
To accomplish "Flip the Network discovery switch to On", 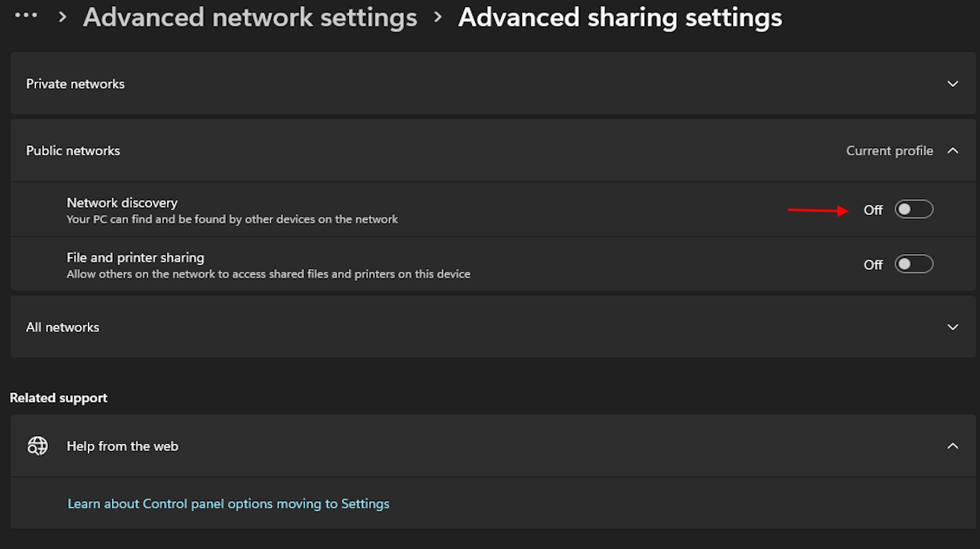I will (913, 209).
